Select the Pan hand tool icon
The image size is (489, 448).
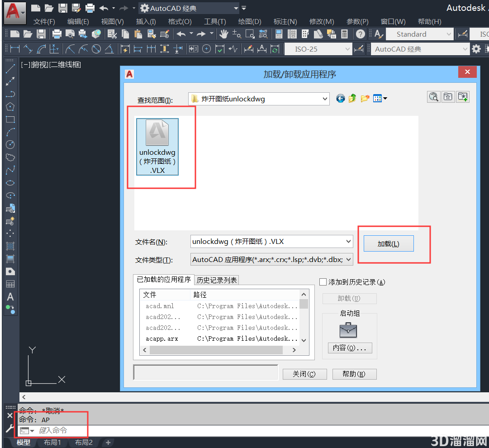(223, 34)
